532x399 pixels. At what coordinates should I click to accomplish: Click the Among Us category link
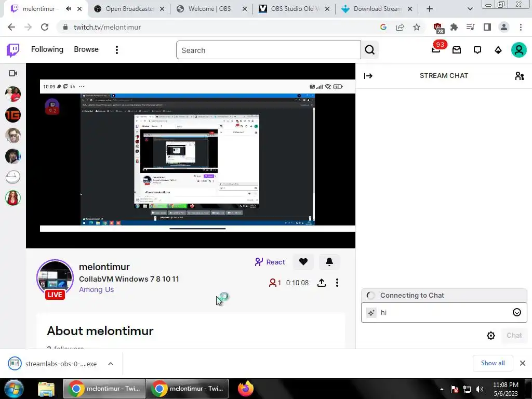pyautogui.click(x=96, y=289)
